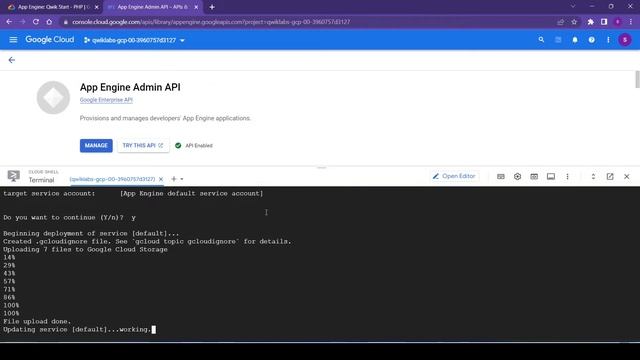Open Google Cloud search
Screen dimensions: 640x360
[x=541, y=40]
